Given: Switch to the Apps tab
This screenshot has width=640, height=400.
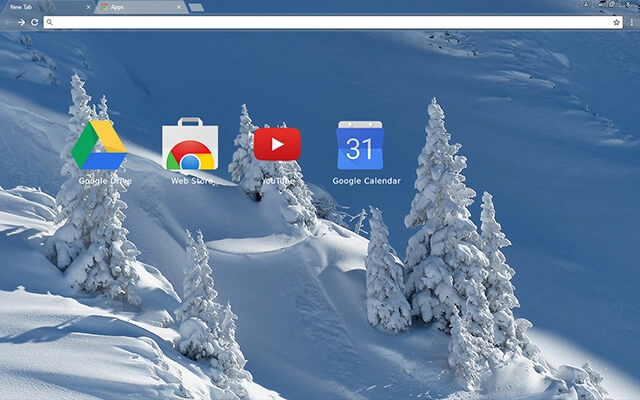Looking at the screenshot, I should coord(141,7).
